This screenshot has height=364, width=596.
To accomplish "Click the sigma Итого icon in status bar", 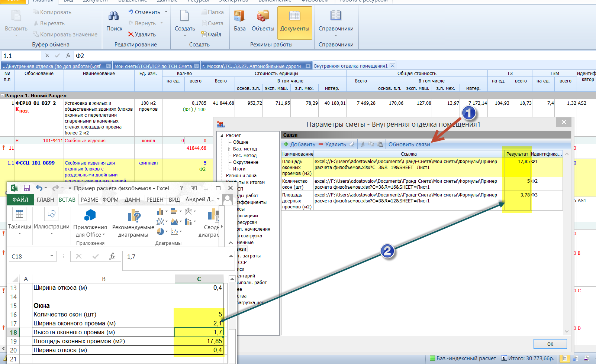I will click(504, 358).
